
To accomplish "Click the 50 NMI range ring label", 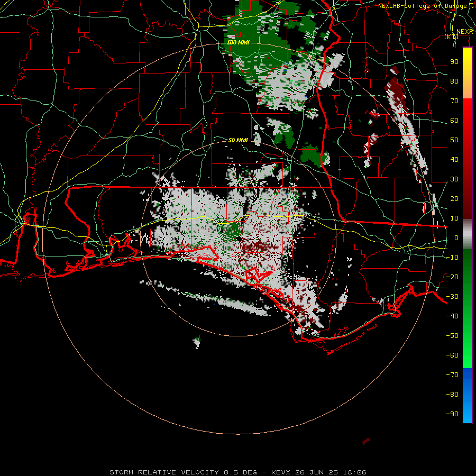I will (x=239, y=140).
